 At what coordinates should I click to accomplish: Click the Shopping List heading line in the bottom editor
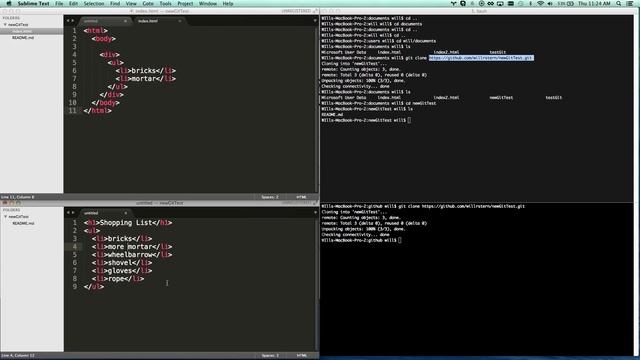128,223
